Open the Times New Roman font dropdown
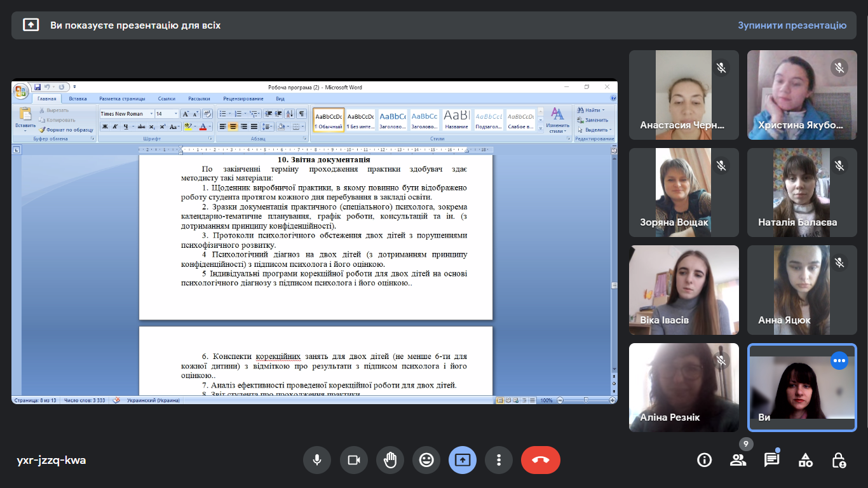Viewport: 868px width, 488px height. click(151, 114)
